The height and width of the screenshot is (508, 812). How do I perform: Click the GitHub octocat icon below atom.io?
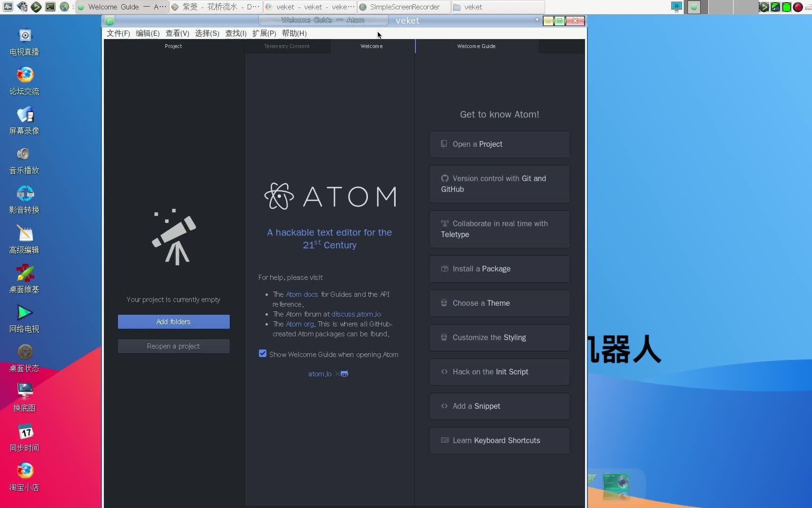tap(344, 374)
